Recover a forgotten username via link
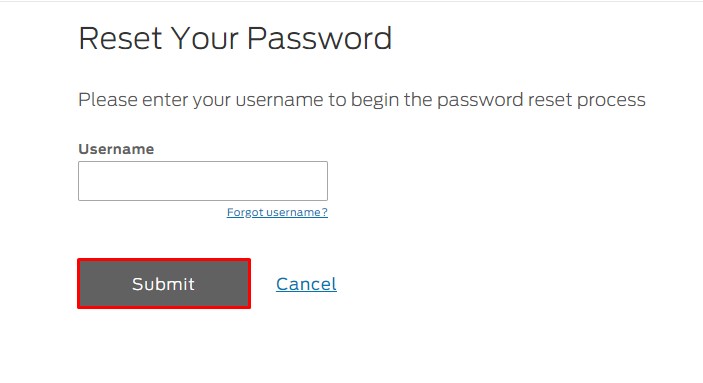The width and height of the screenshot is (703, 383). (277, 212)
